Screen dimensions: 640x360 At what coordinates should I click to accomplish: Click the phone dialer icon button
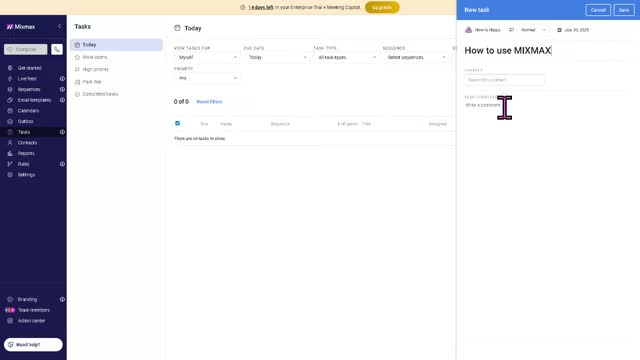point(57,49)
